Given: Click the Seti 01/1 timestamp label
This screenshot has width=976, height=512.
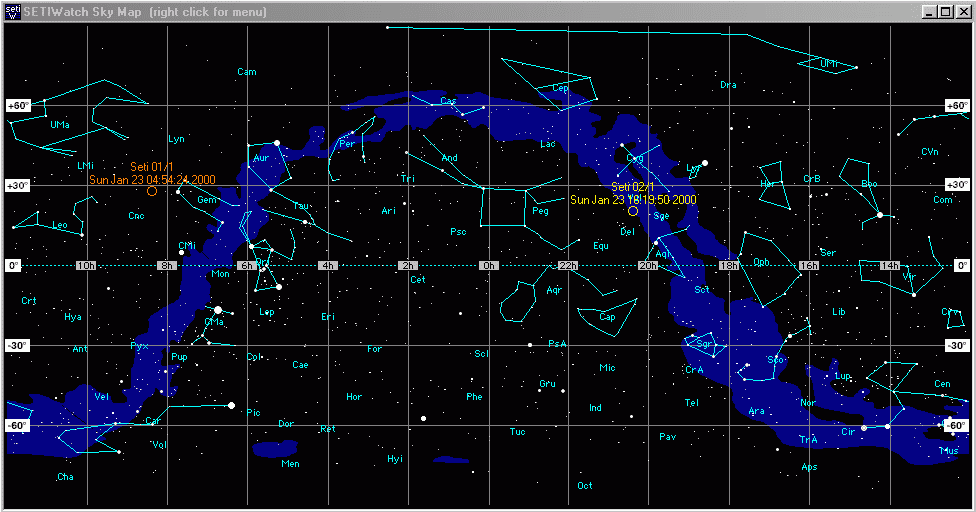Looking at the screenshot, I should pos(152,180).
